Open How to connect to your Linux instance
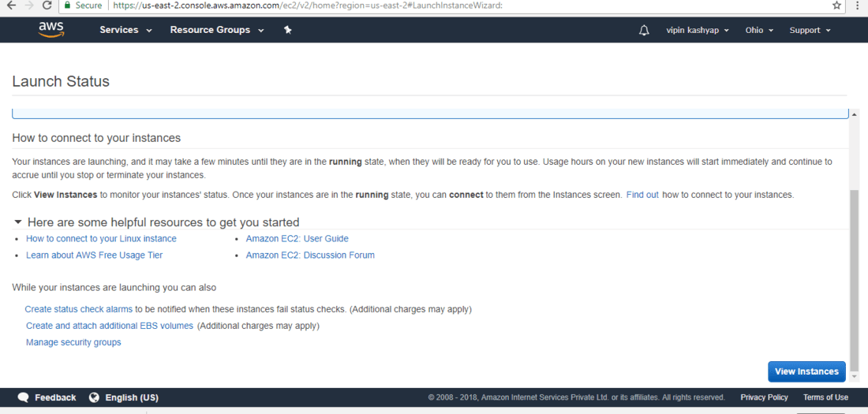 tap(101, 239)
